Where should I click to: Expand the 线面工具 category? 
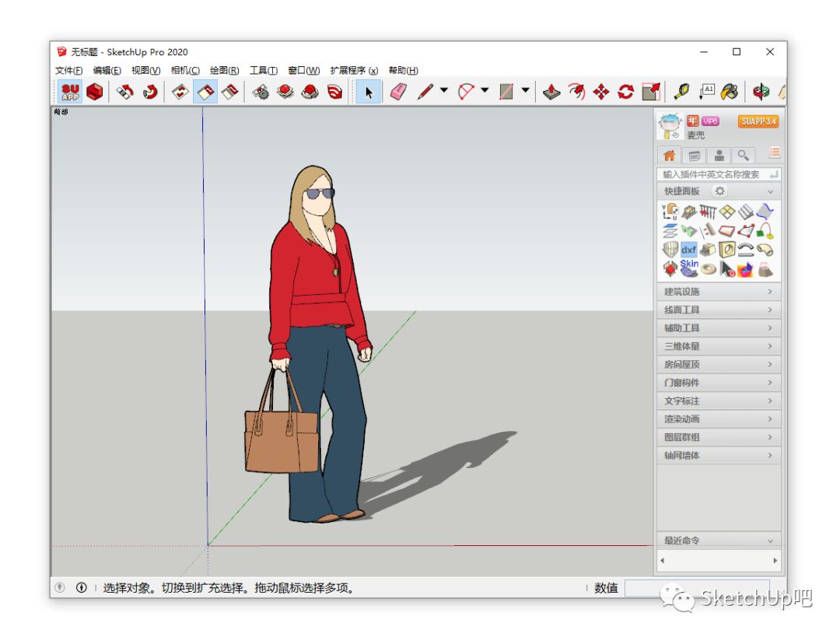coord(719,310)
